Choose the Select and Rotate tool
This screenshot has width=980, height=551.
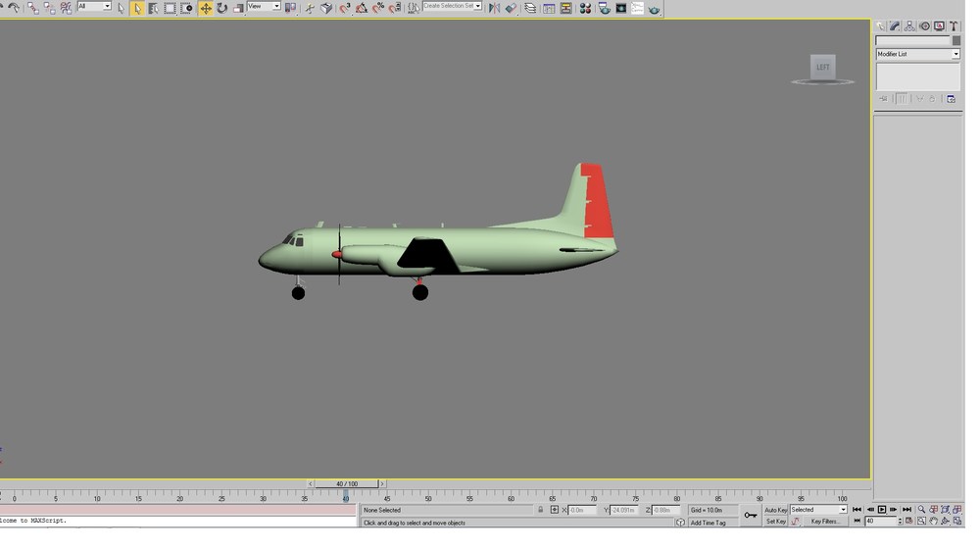pos(221,8)
